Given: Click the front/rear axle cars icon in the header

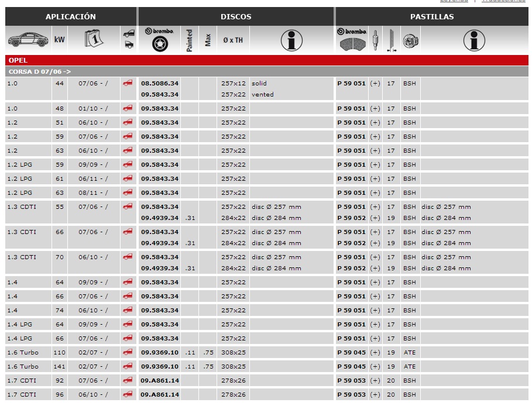Looking at the screenshot, I should pos(129,40).
